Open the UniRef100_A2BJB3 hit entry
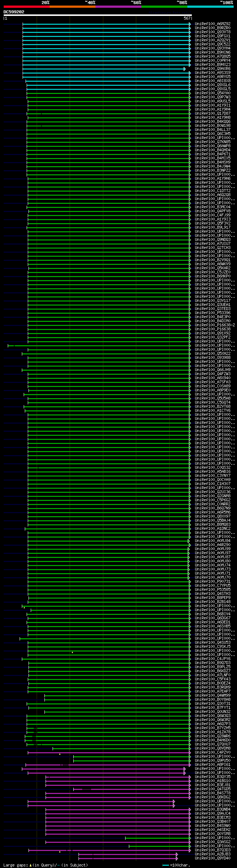Viewport: 237px width, 868px height. click(213, 854)
